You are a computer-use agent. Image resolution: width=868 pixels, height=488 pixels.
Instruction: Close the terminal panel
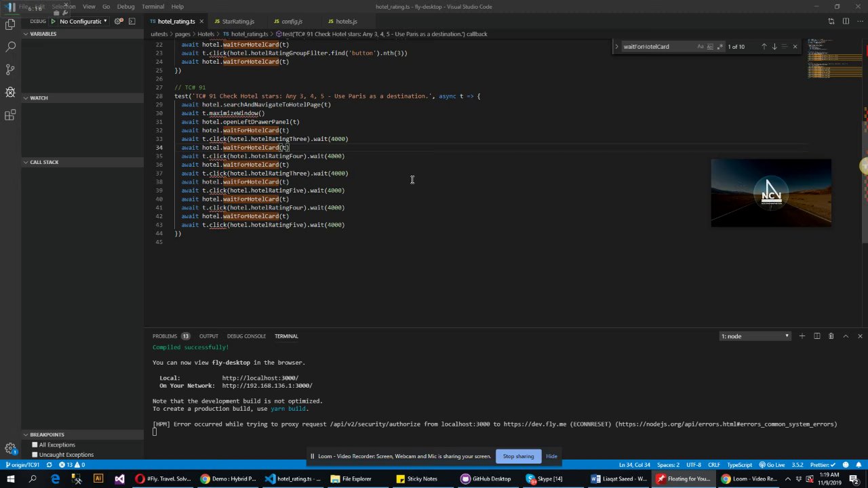pyautogui.click(x=860, y=336)
